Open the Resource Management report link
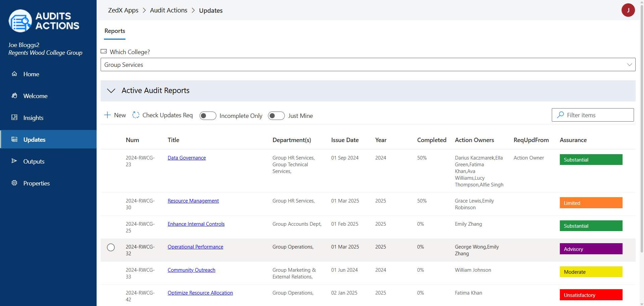The image size is (644, 306). pyautogui.click(x=193, y=201)
